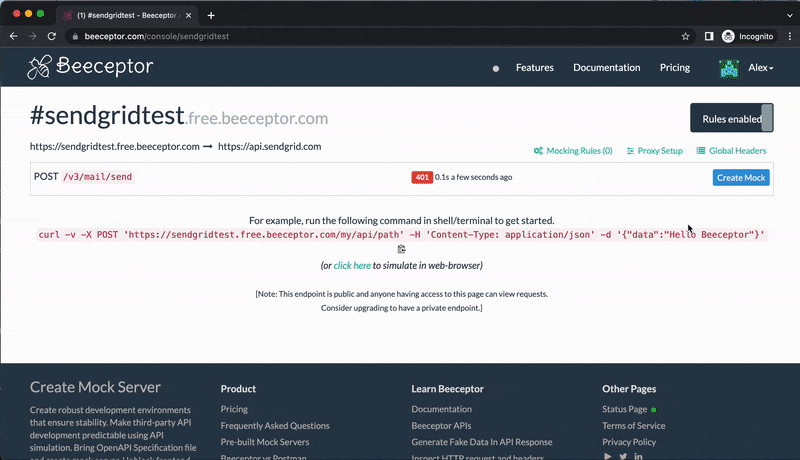Viewport: 800px width, 460px height.
Task: Expand the Alex account dropdown
Action: pyautogui.click(x=761, y=68)
